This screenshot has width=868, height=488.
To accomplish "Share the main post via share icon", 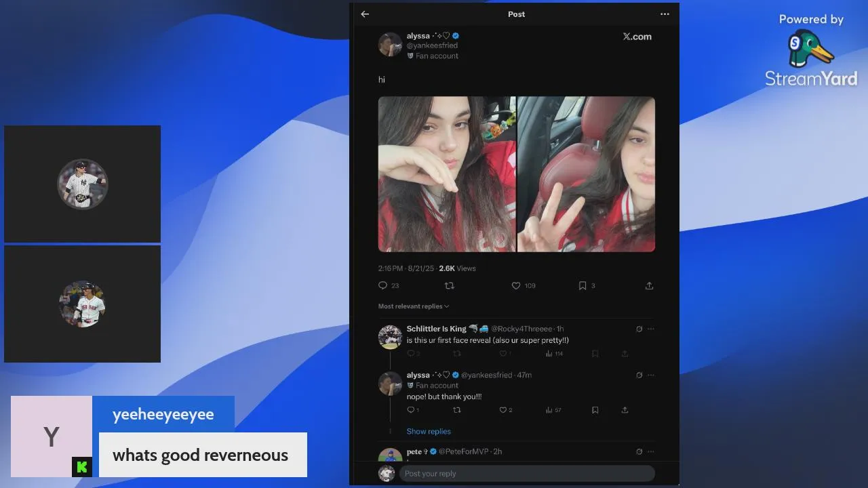I will pos(649,285).
